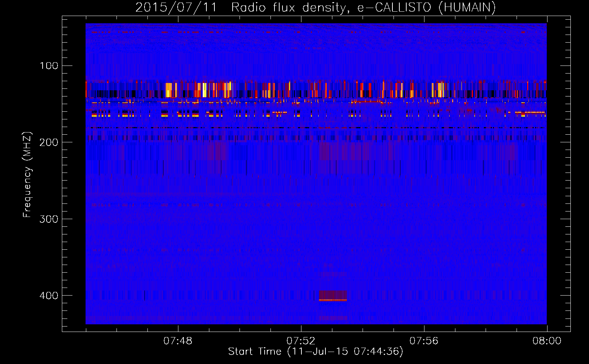Viewport: 589px width, 364px height.
Task: Click the red burst patch near 400 MHz
Action: 333,296
